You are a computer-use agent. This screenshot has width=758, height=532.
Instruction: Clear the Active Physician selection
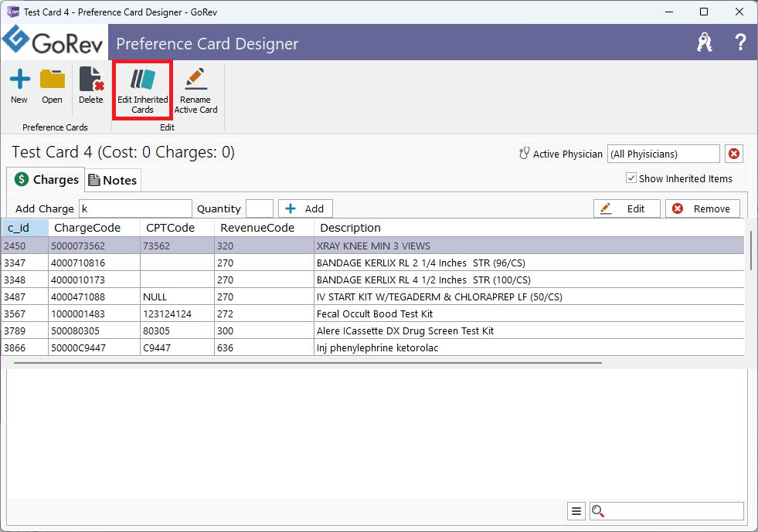click(x=734, y=154)
